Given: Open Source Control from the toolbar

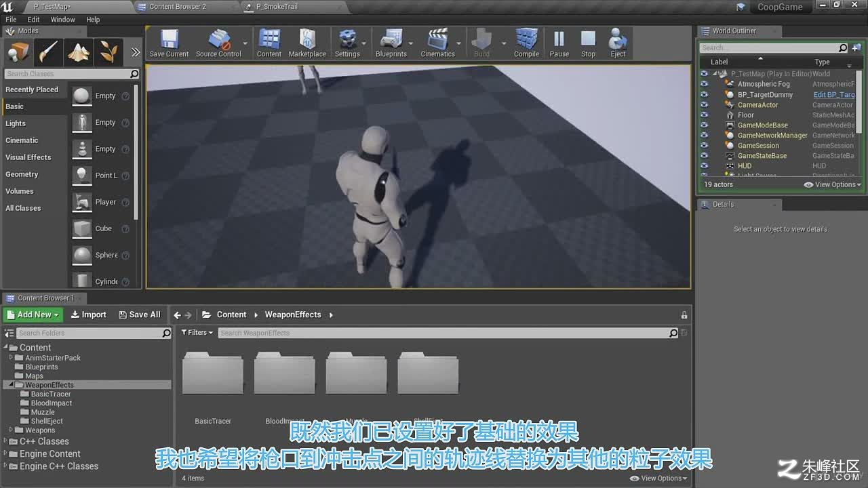Looking at the screenshot, I should (x=218, y=39).
